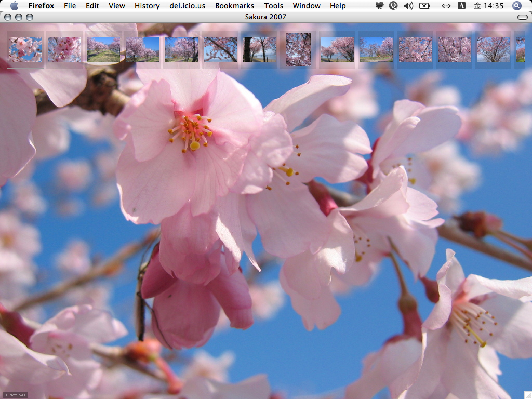
Task: Zoom the Sakura 2007 window
Action: tap(30, 17)
